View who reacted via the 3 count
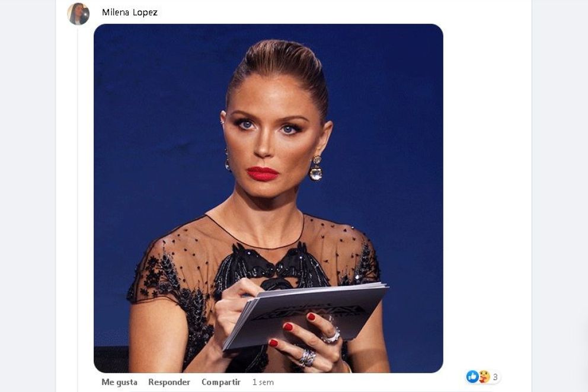This screenshot has width=588, height=392. (495, 377)
